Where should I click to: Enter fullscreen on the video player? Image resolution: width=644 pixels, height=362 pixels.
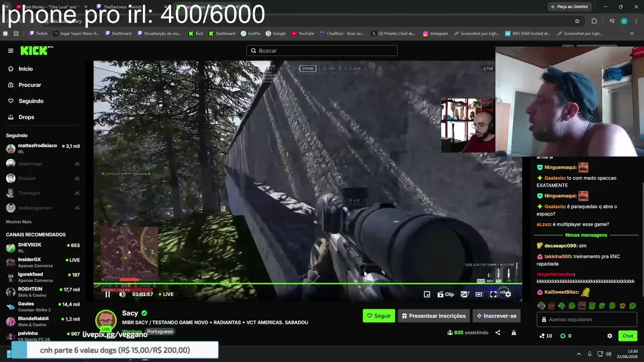[493, 295]
